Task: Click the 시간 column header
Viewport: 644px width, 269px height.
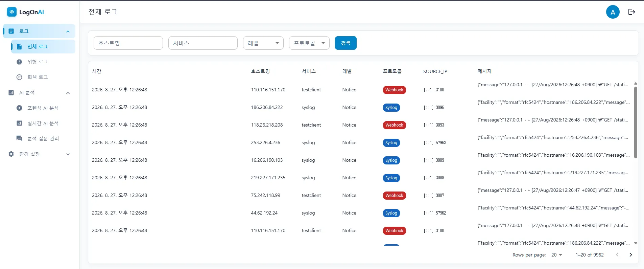Action: (97, 71)
